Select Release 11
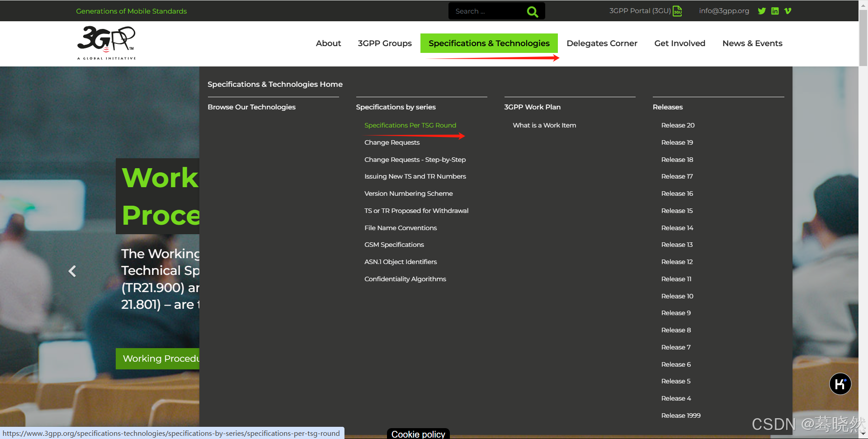Image resolution: width=868 pixels, height=439 pixels. [676, 279]
